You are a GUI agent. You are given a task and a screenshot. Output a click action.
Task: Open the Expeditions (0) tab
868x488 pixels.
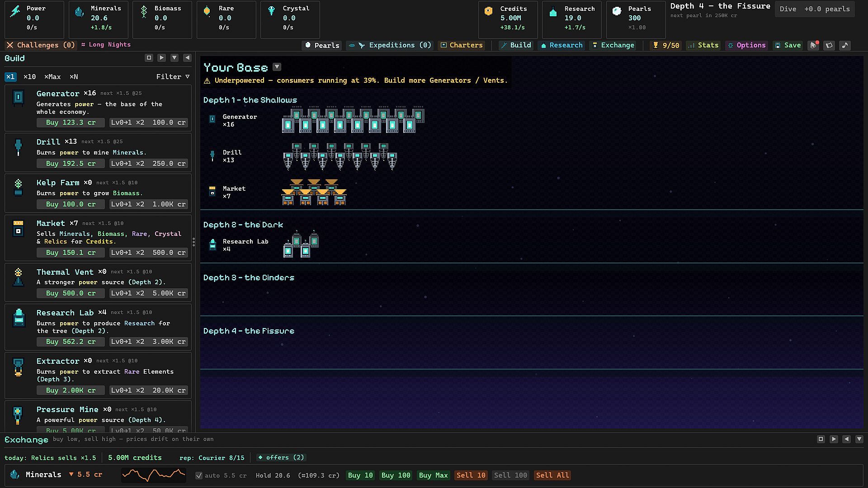[390, 45]
